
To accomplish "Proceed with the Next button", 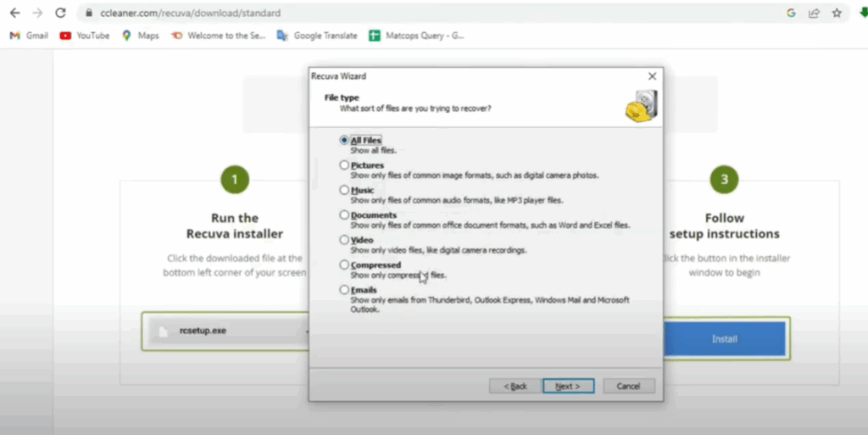I will [x=569, y=386].
